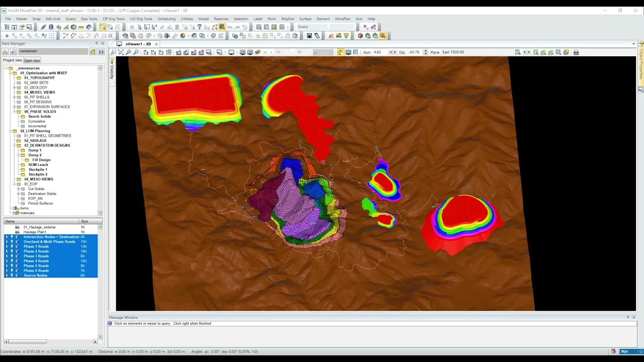This screenshot has height=362, width=644.
Task: Select the 01_Haulage_webinar item
Action: [39, 227]
